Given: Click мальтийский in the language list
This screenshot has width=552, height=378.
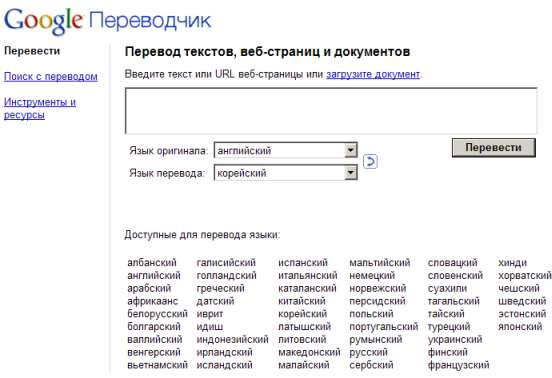Looking at the screenshot, I should coord(380,263).
